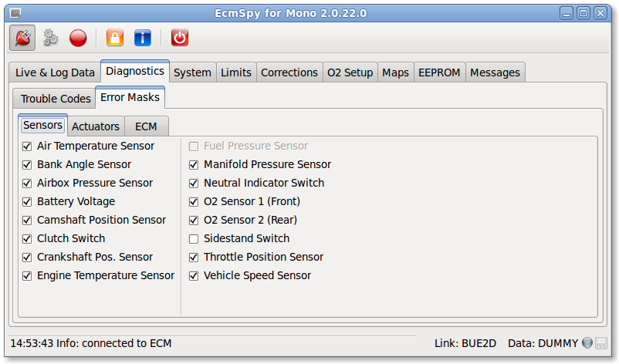619x364 pixels.
Task: Disable the Clutch Switch error mask
Action: tap(27, 238)
